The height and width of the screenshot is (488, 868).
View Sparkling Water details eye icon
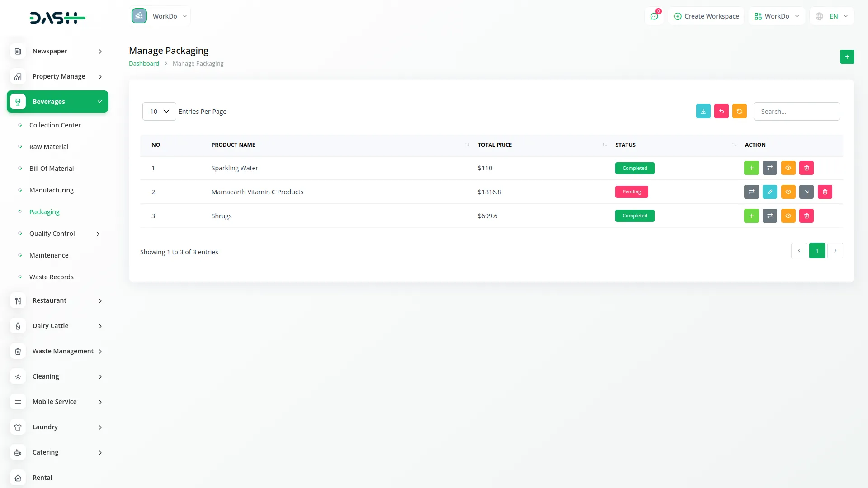[x=788, y=168]
